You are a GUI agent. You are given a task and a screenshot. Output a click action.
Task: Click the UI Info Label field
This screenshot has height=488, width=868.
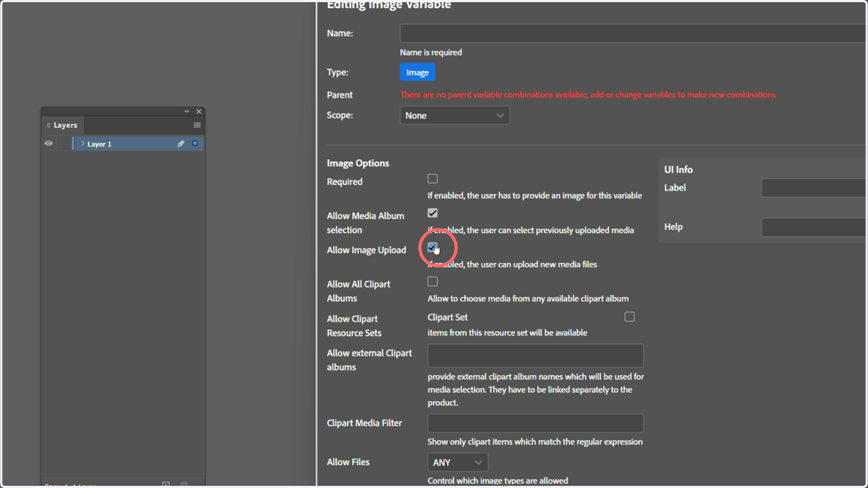(814, 188)
